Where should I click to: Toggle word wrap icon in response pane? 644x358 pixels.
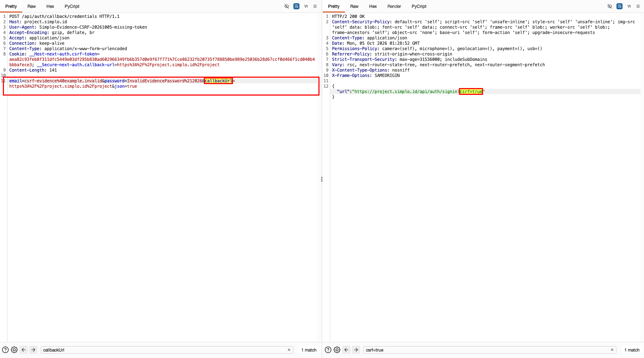pos(619,6)
